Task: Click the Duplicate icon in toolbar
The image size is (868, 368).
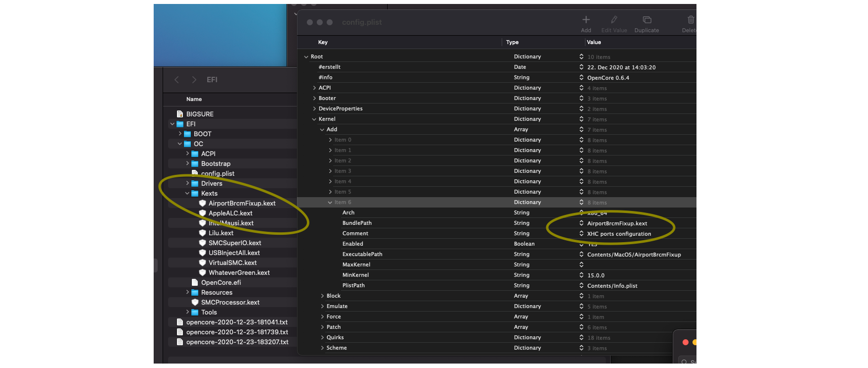Action: (x=646, y=20)
